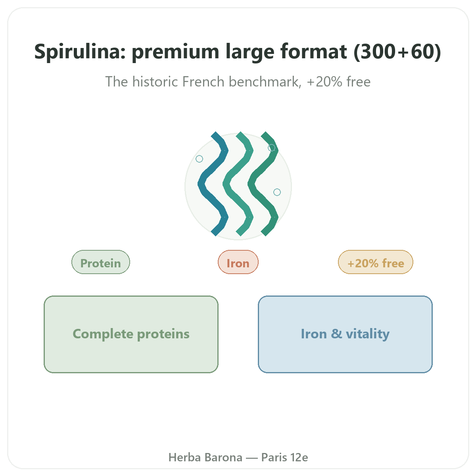Click the historic French benchmark subtitle

pos(238,82)
